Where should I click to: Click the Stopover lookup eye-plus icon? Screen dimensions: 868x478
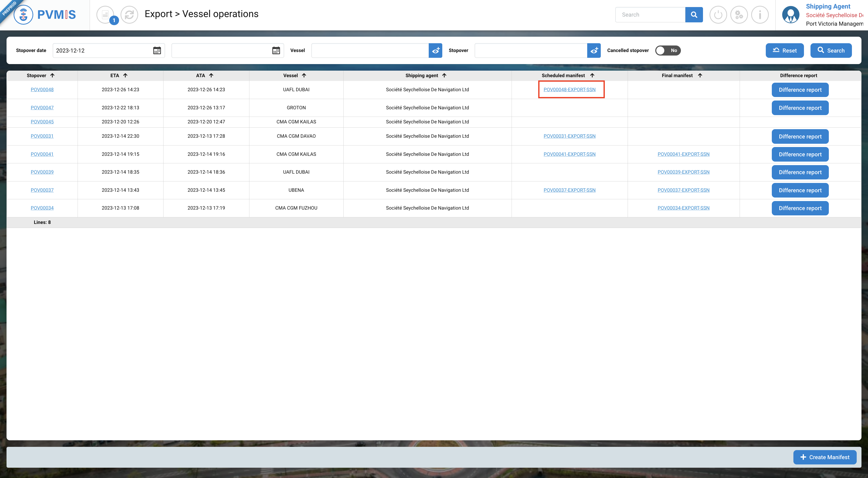[594, 51]
